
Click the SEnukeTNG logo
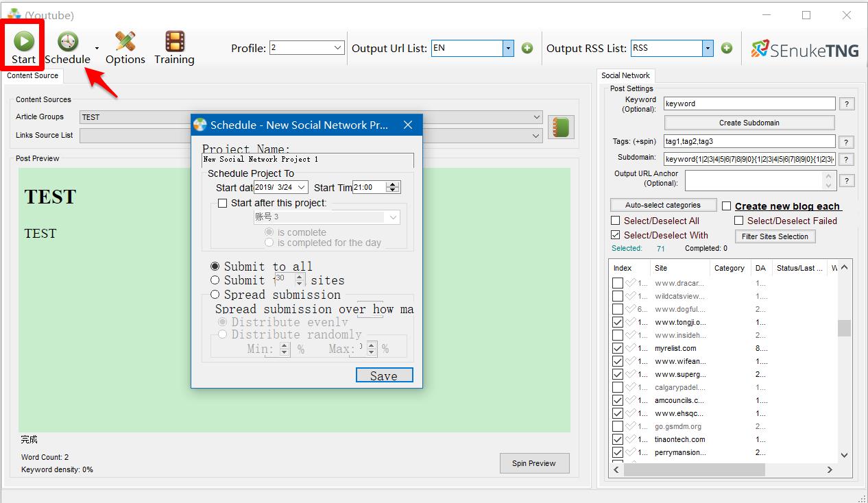805,49
